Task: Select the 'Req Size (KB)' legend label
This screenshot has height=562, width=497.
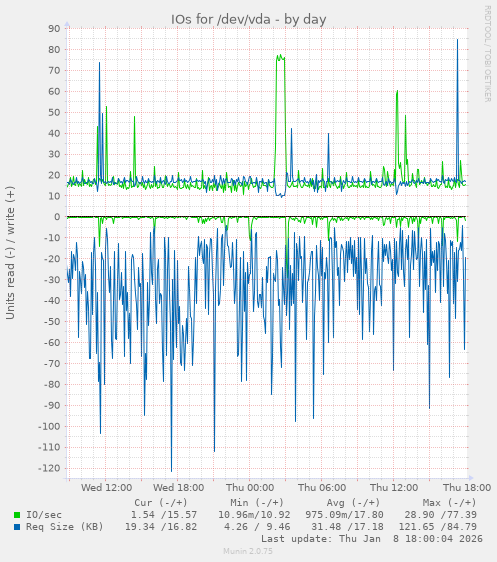Action: tap(64, 527)
